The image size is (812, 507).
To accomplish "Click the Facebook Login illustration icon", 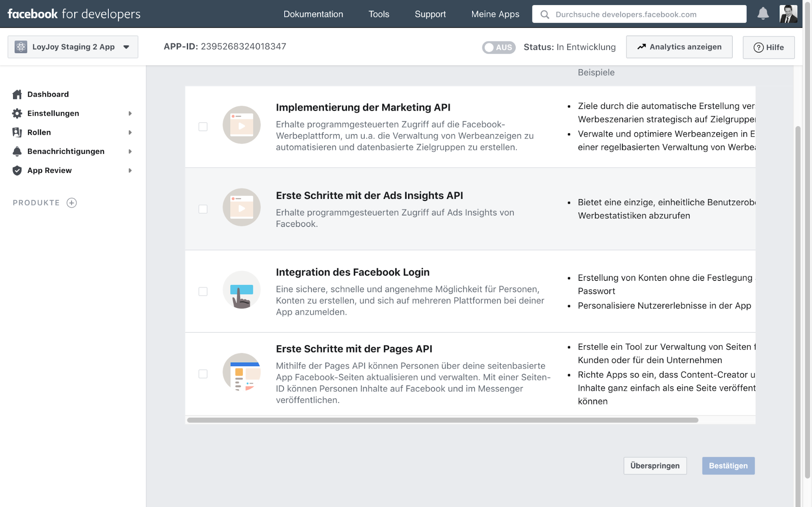I will pos(241,290).
